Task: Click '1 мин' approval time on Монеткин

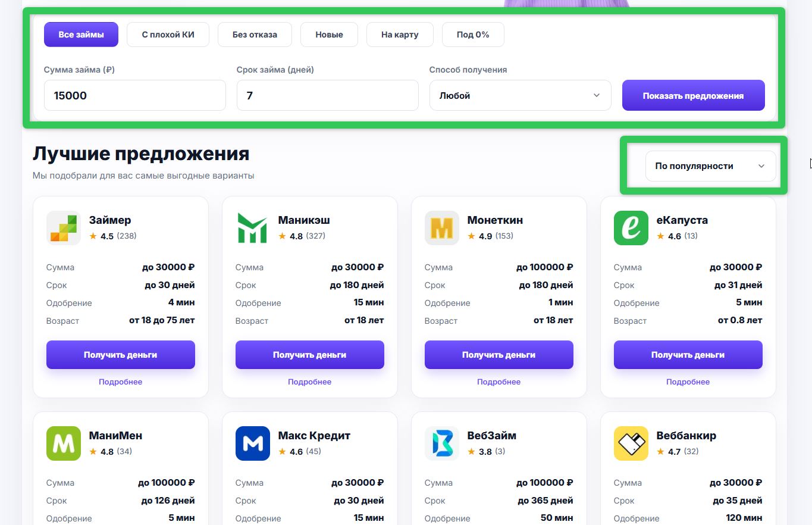Action: pyautogui.click(x=561, y=302)
